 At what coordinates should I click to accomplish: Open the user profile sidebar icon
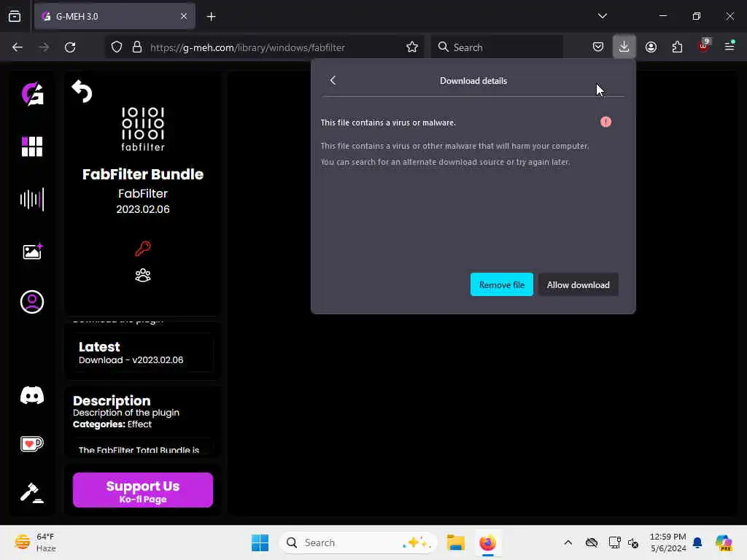point(32,302)
